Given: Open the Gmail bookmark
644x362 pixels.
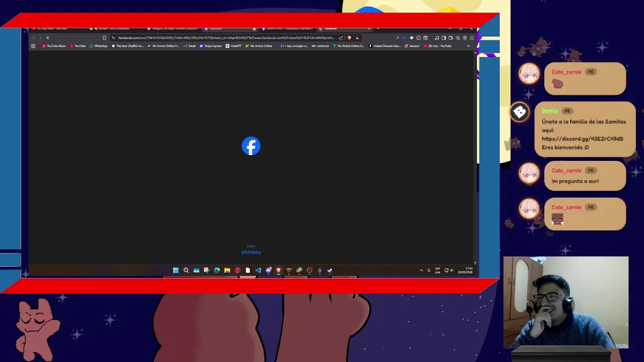Looking at the screenshot, I should (x=190, y=46).
